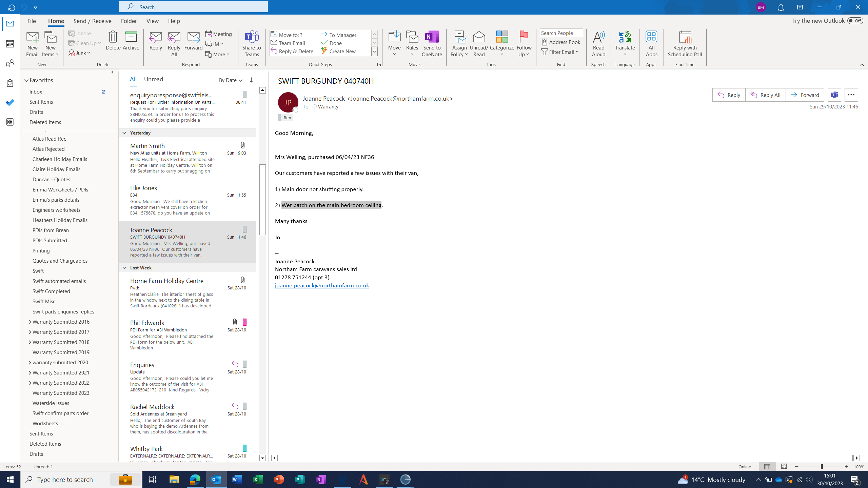The image size is (868, 488).
Task: Toggle Try the new Outlook switch
Action: click(855, 21)
